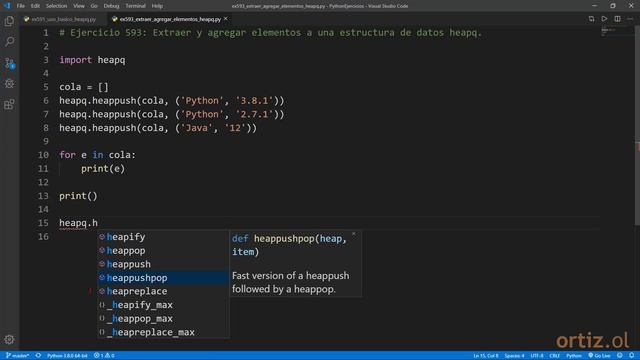
Task: Click the VS Code logo icon
Action: tap(7, 6)
